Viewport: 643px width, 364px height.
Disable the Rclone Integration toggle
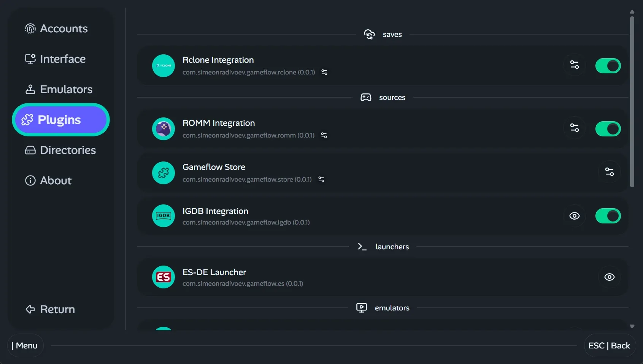608,66
